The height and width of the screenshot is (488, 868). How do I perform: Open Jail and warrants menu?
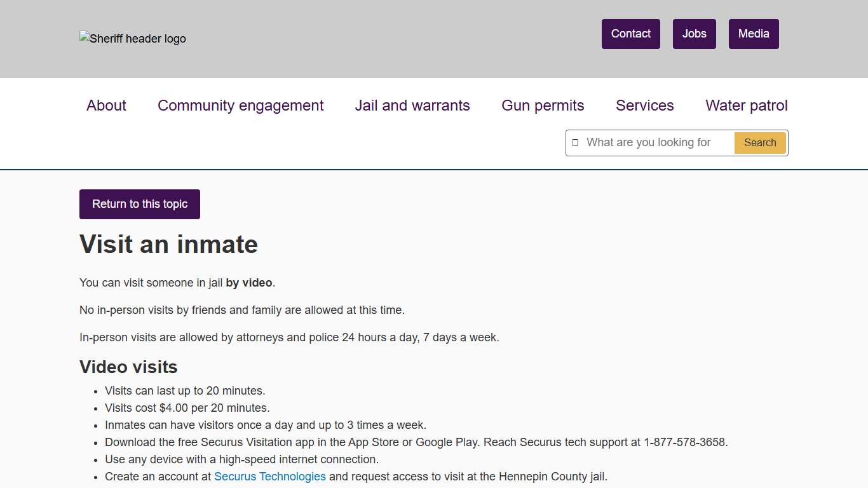click(x=412, y=105)
